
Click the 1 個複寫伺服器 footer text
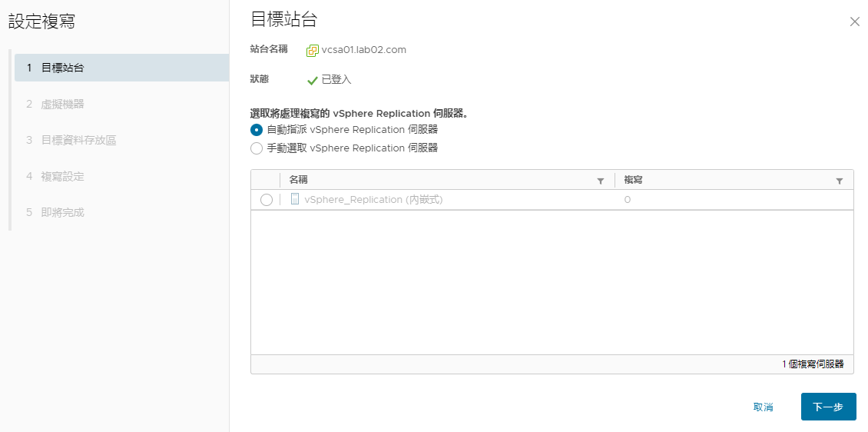[x=813, y=364]
